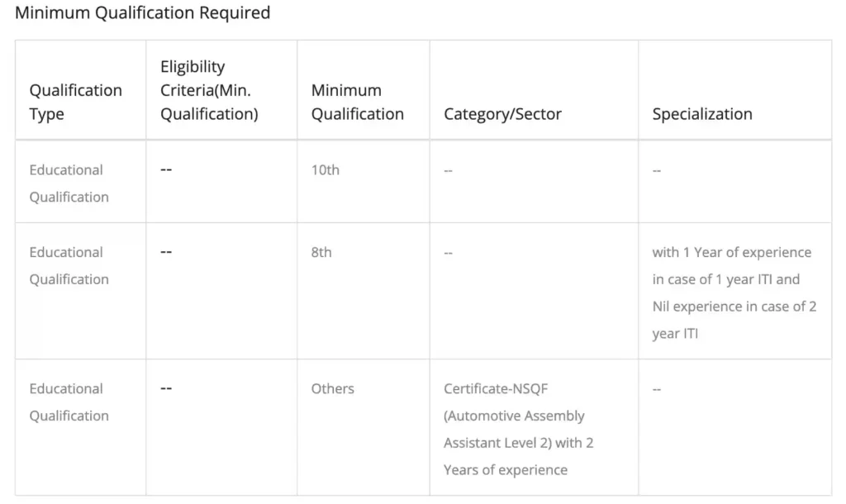Click the Eligibility Criteria dash in the 8th row
The height and width of the screenshot is (504, 846).
[x=166, y=252]
